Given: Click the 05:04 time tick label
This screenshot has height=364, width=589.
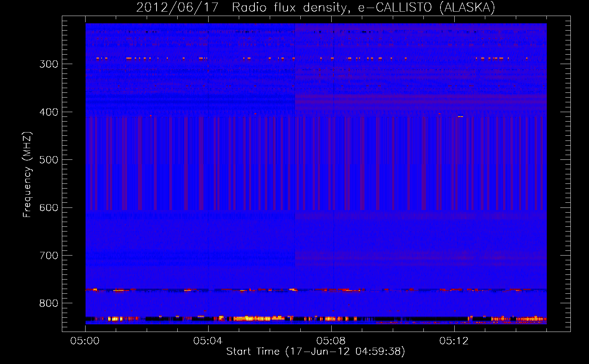Looking at the screenshot, I should pos(208,341).
